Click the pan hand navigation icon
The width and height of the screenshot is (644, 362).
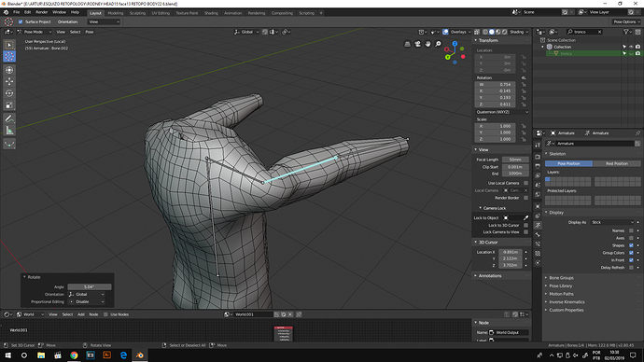428,44
